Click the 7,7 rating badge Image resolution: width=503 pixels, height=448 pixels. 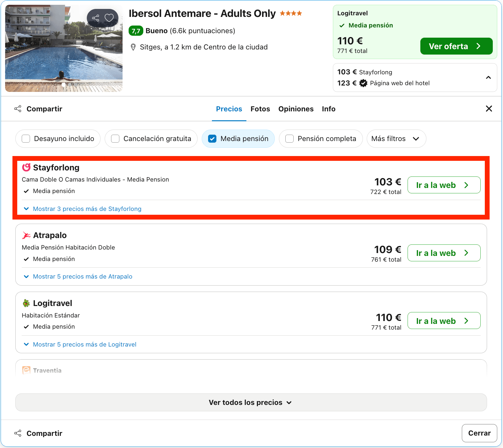[136, 31]
